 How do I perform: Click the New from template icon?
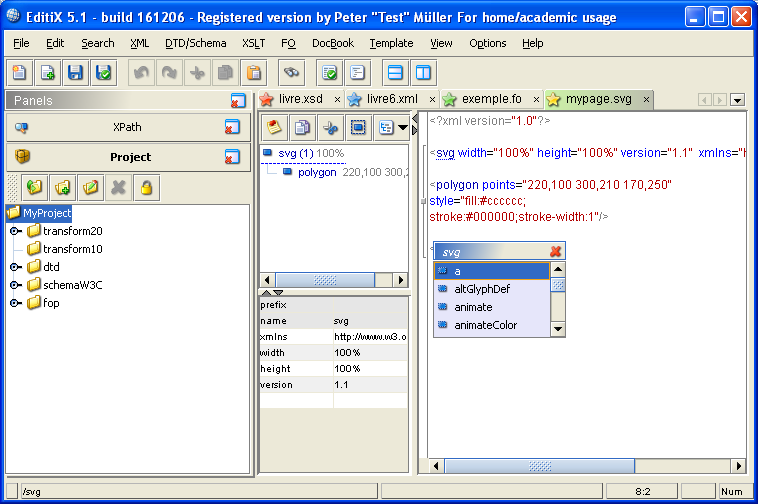tap(47, 72)
